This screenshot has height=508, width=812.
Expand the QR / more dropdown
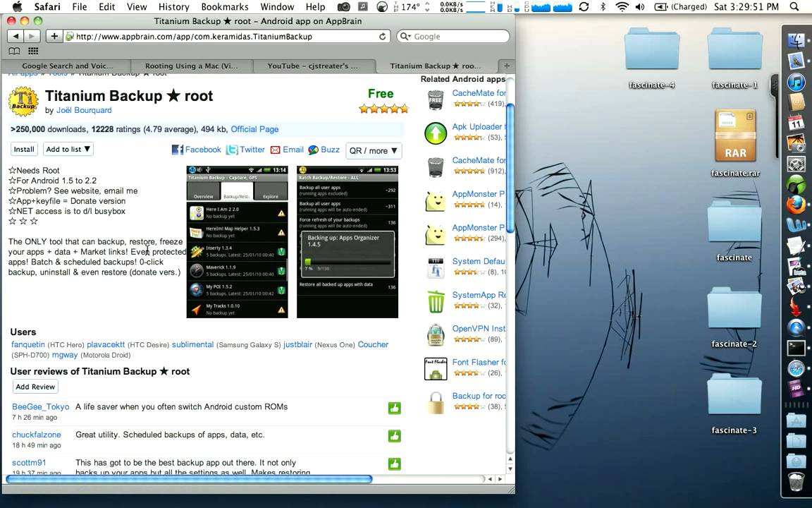374,151
